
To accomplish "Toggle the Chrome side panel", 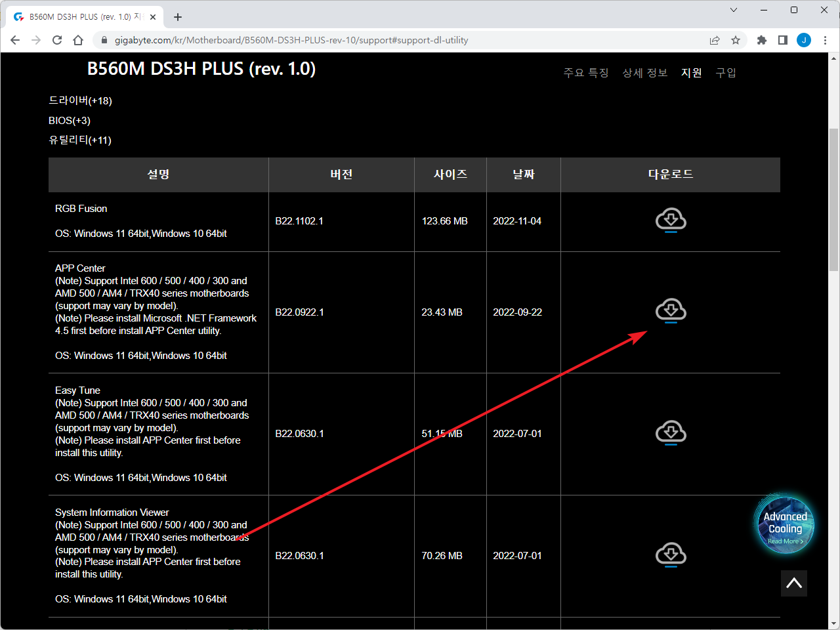I will pyautogui.click(x=783, y=40).
